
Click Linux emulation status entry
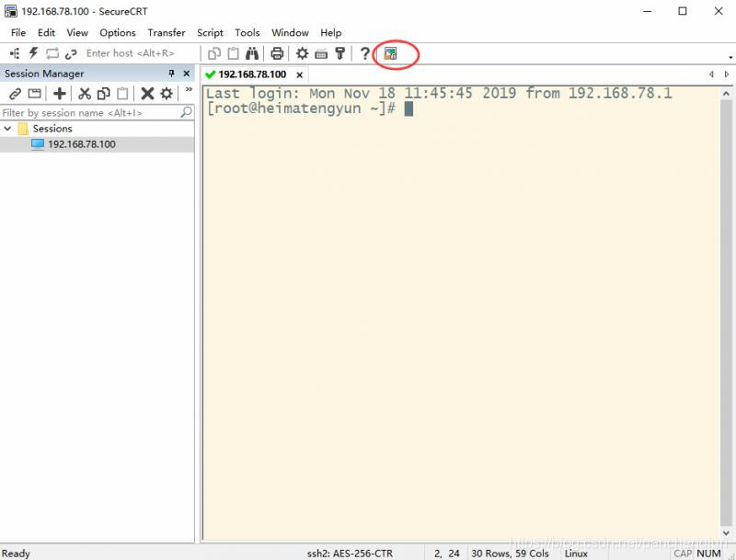[576, 554]
